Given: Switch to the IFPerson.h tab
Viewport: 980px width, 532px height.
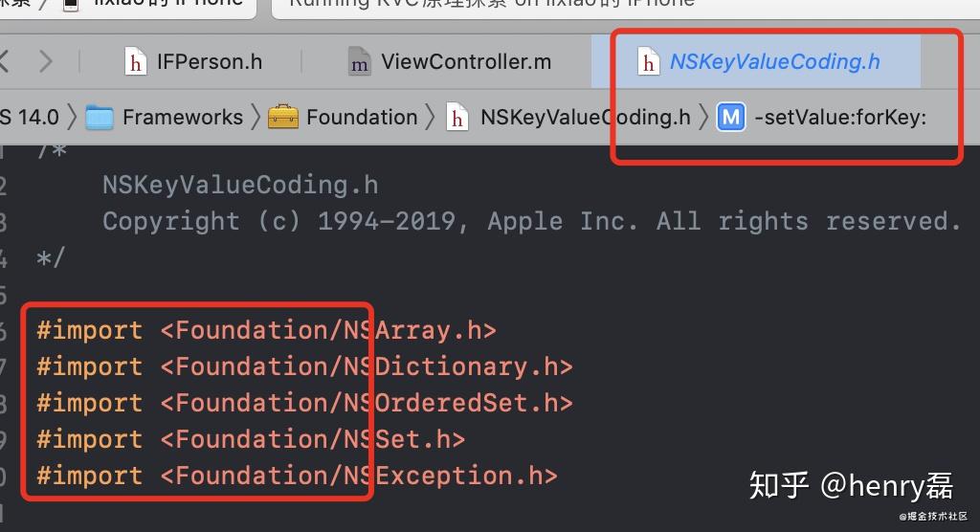Looking at the screenshot, I should pyautogui.click(x=209, y=62).
